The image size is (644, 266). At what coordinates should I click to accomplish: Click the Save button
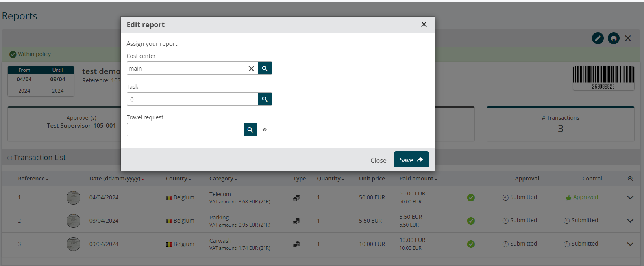411,160
